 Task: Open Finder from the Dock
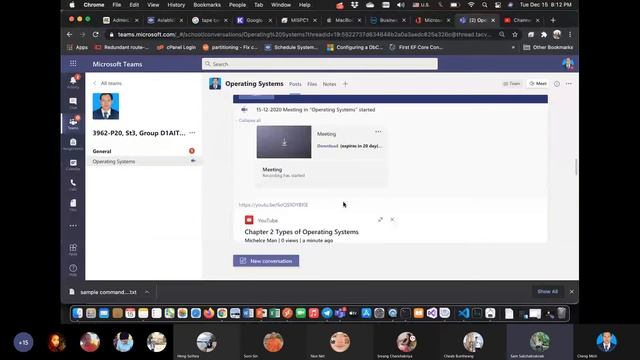pyautogui.click(x=78, y=313)
